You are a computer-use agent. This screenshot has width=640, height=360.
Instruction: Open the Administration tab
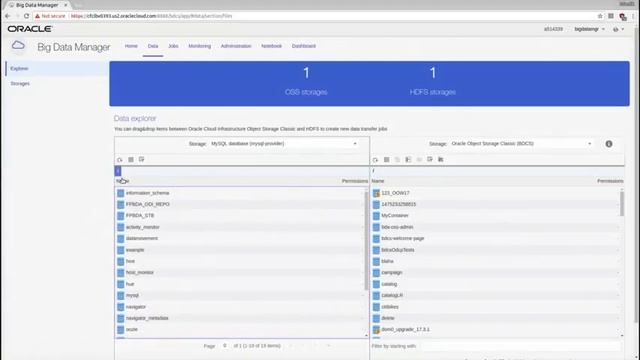click(x=236, y=46)
